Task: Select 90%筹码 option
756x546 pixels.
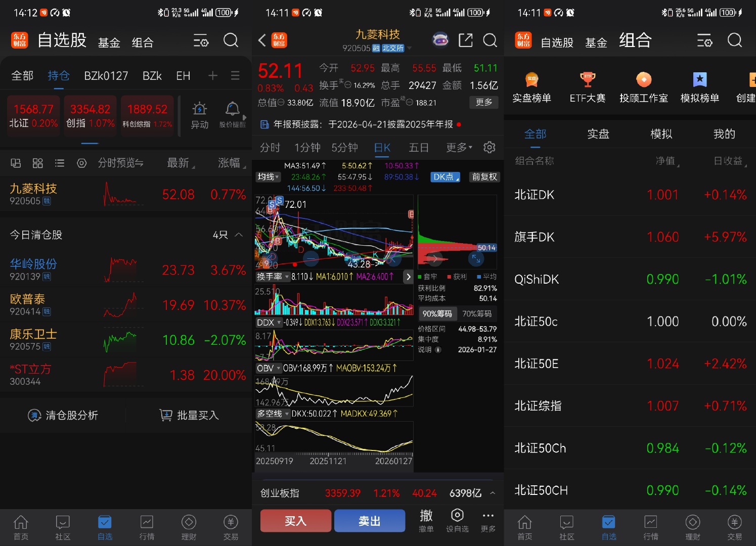Action: pyautogui.click(x=437, y=313)
